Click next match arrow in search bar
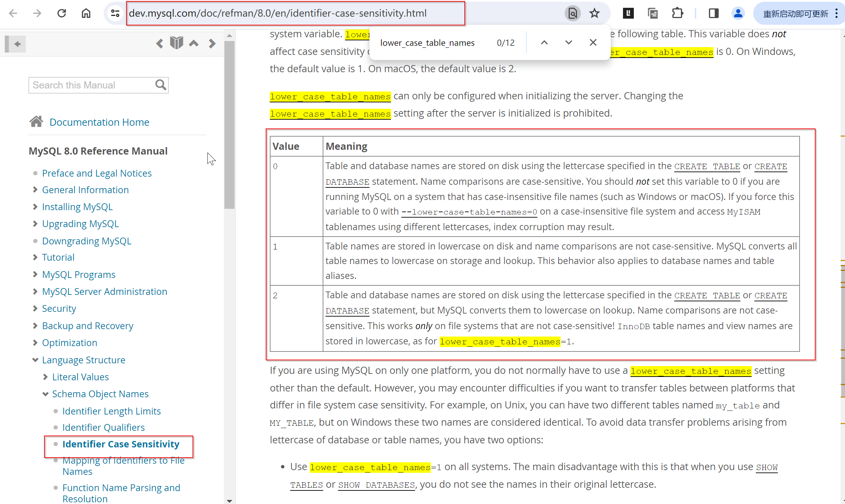Screen dimensions: 845x504 point(568,43)
